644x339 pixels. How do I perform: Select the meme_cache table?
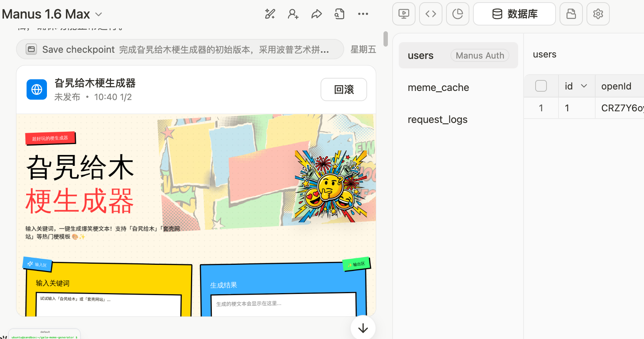point(438,88)
